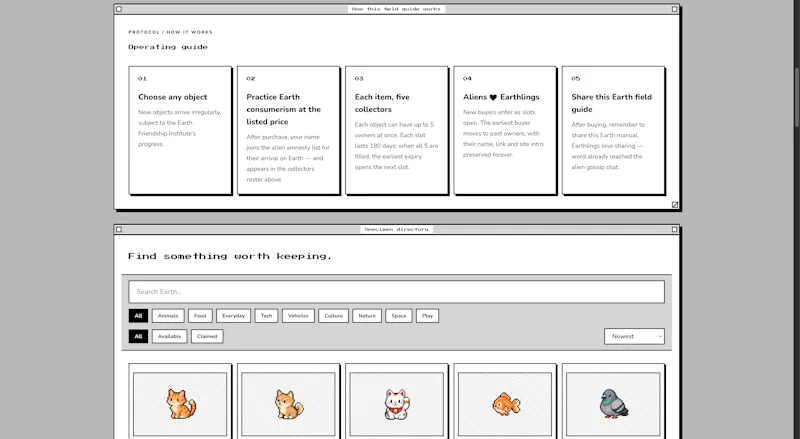Filter specimens by Everyday
800x439 pixels.
coord(233,315)
